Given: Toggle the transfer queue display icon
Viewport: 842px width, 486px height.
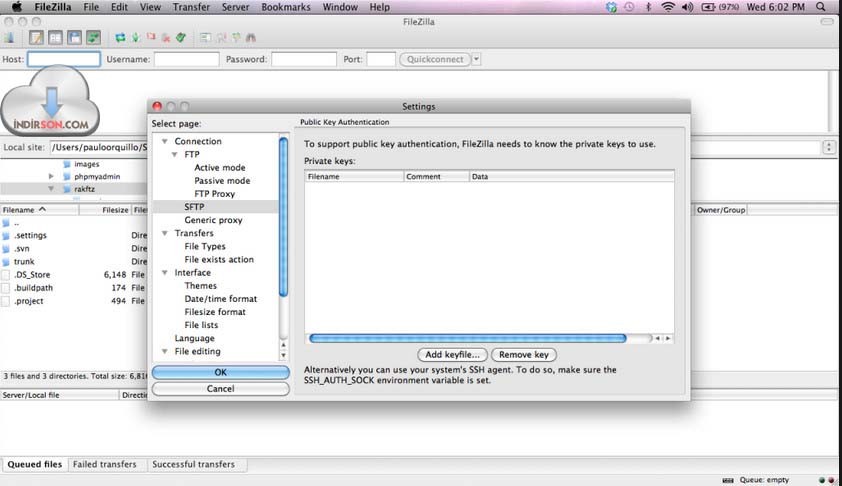Looking at the screenshot, I should [93, 38].
